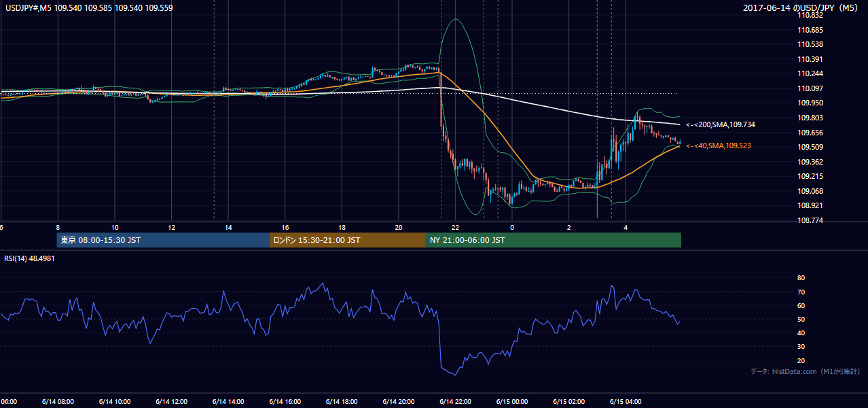Click RSI scale value 30
Image resolution: width=868 pixels, height=408 pixels.
[801, 347]
